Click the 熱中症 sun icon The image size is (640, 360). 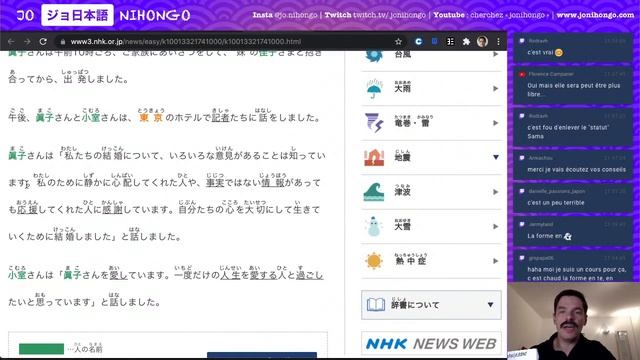[x=374, y=261]
